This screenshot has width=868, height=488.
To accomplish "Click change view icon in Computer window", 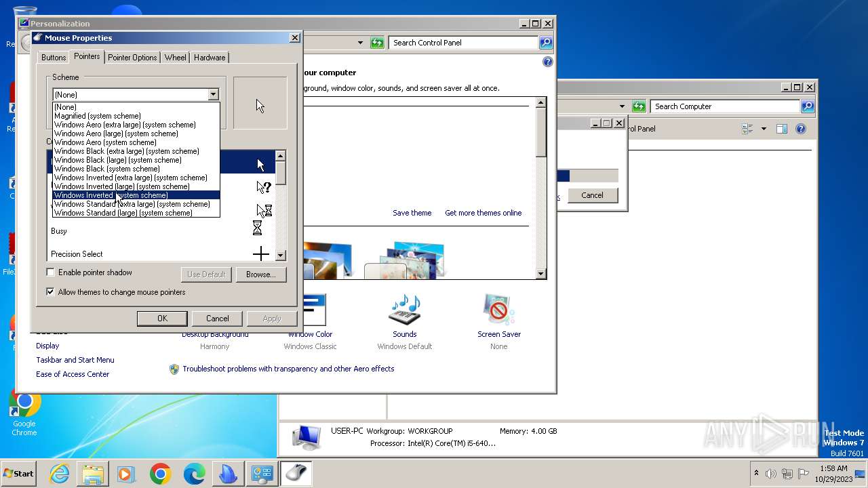I will 748,129.
